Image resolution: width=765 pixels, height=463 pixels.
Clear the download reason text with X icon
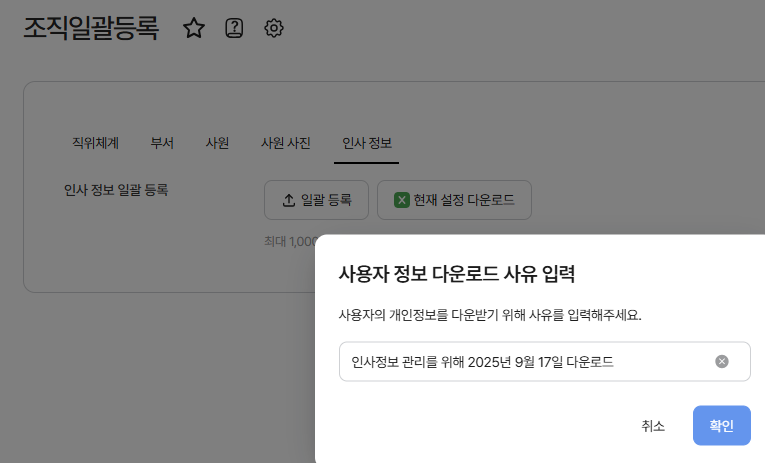(x=722, y=362)
